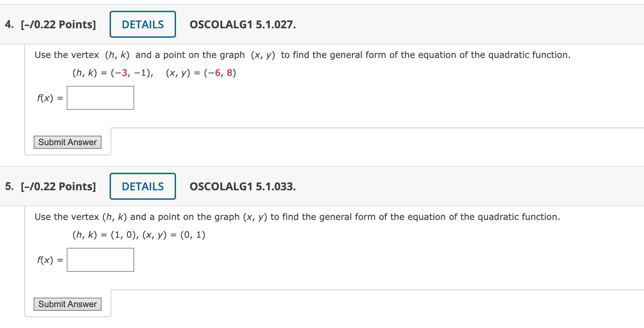This screenshot has width=644, height=328.
Task: Submit Answer for problem OSCOLALG1 5.1.033
Action: (x=67, y=304)
